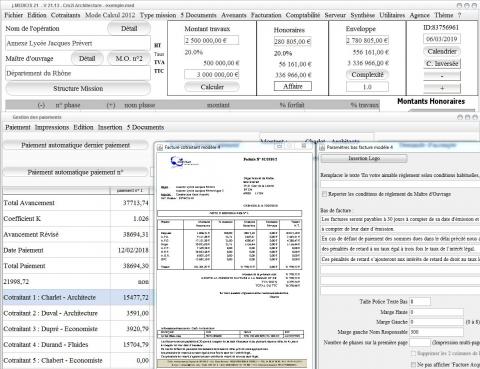
Task: Click the Coefficient K value 1.026
Action: 141,219
